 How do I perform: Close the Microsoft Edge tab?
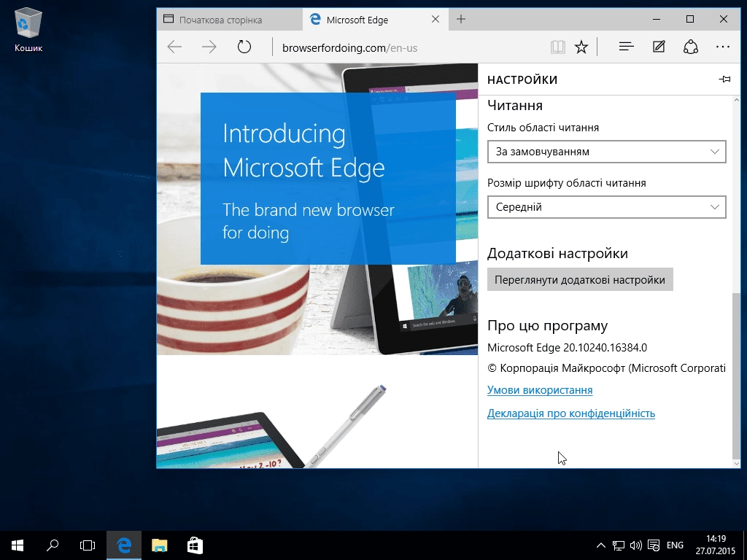(436, 20)
